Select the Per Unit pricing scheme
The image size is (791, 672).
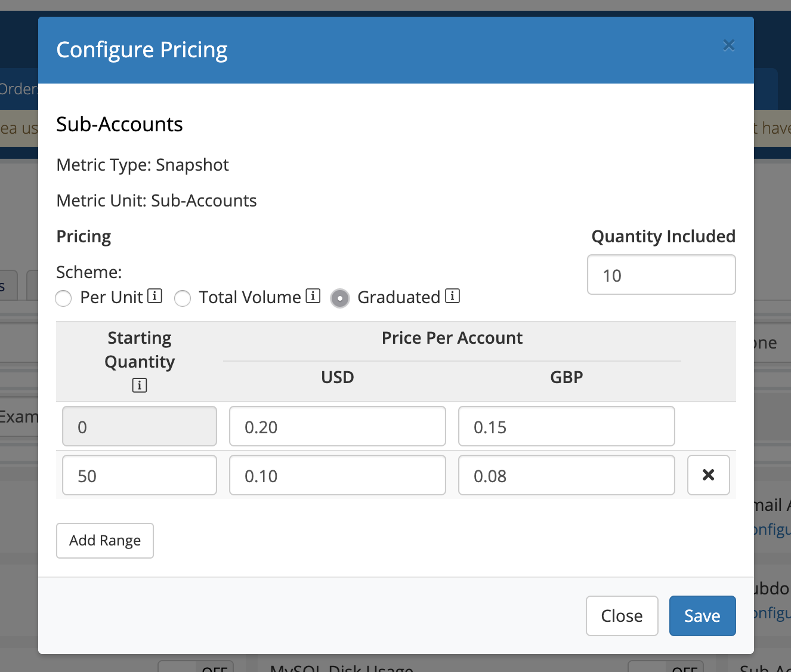click(x=63, y=298)
